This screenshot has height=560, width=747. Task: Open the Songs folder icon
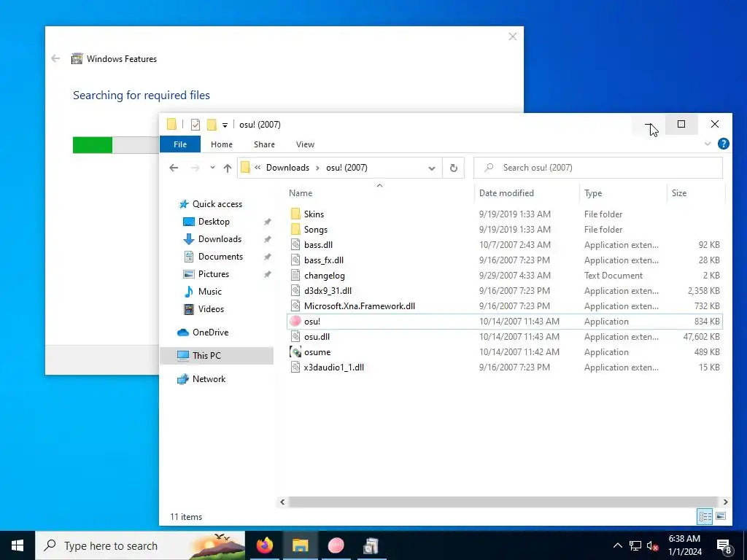[x=295, y=229]
